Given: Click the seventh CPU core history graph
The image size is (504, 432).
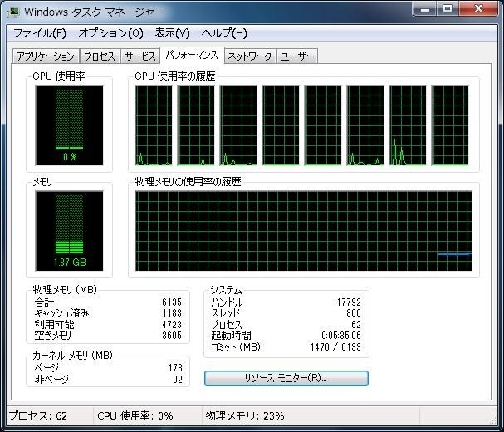Looking at the screenshot, I should pyautogui.click(x=408, y=125).
